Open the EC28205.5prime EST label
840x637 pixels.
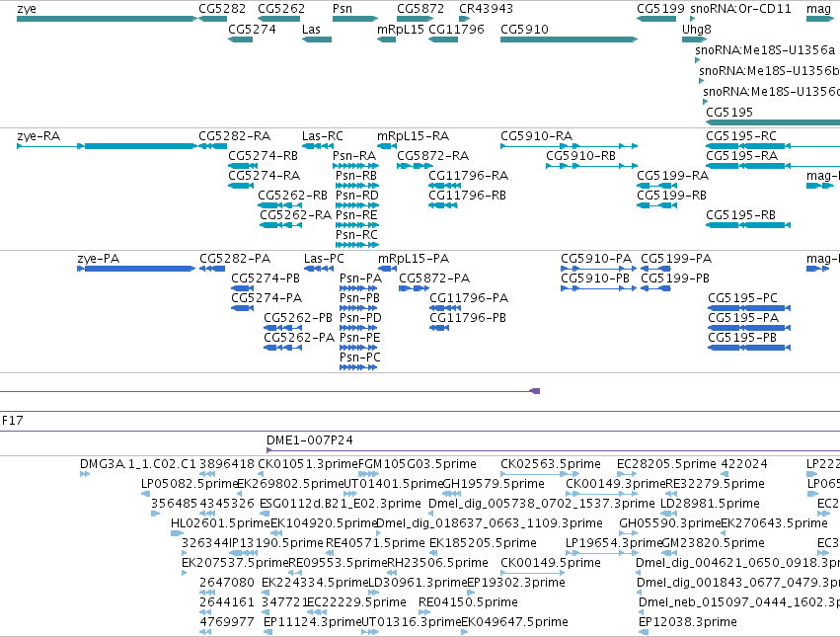[666, 464]
